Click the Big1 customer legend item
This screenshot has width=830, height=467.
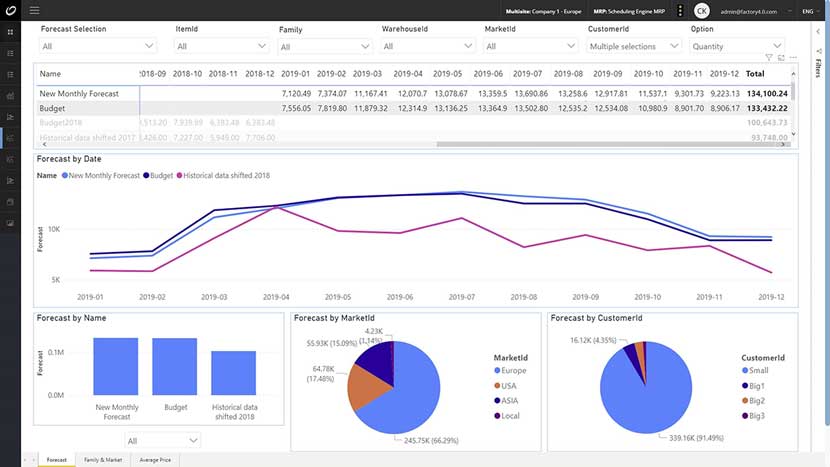753,385
